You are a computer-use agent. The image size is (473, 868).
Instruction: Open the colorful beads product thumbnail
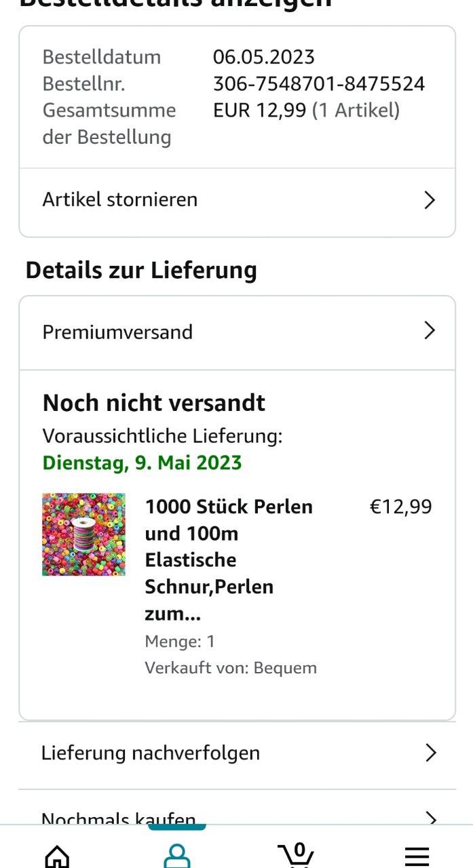tap(83, 534)
